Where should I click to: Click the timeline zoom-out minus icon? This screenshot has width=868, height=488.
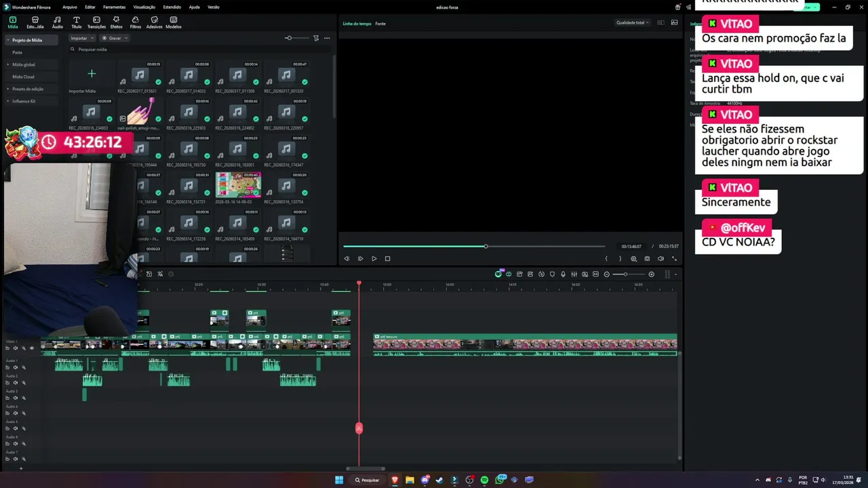click(606, 274)
